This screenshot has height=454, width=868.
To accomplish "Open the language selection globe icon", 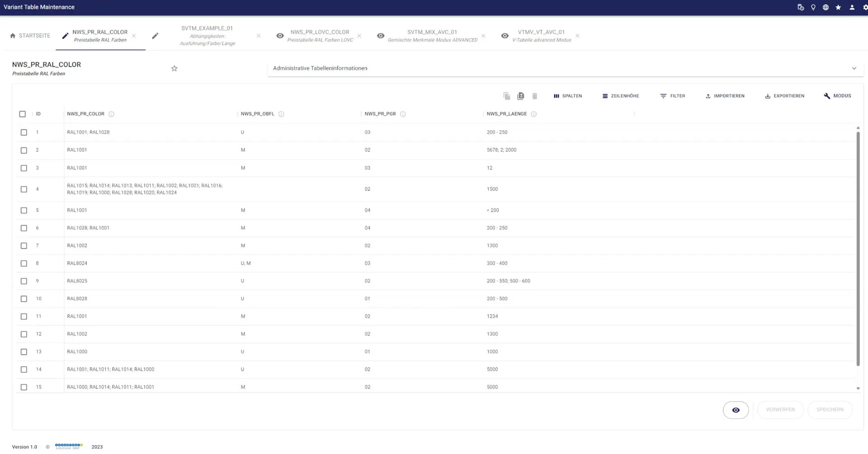I will coord(826,7).
